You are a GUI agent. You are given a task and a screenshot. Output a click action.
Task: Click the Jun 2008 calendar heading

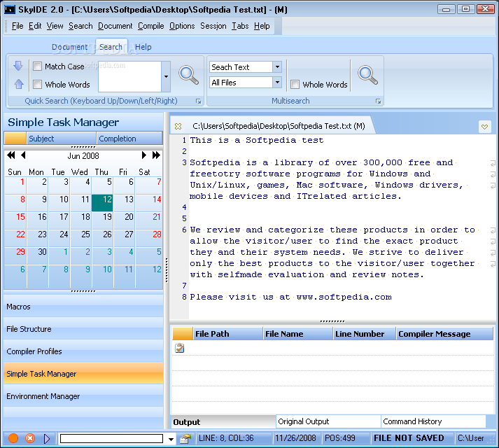coord(83,155)
